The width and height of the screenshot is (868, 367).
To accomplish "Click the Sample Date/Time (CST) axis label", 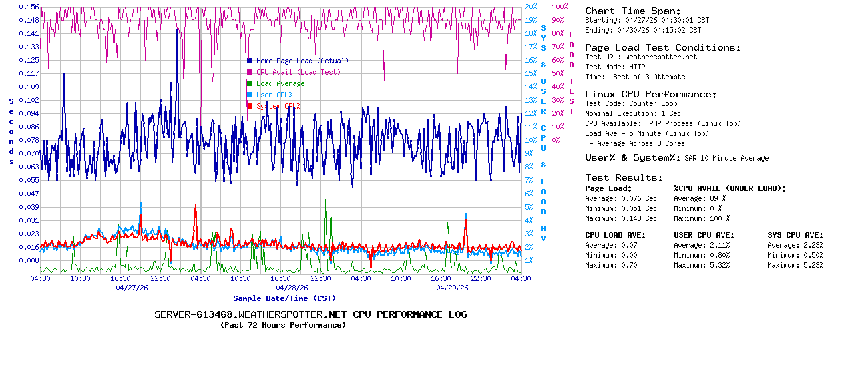I will (284, 298).
